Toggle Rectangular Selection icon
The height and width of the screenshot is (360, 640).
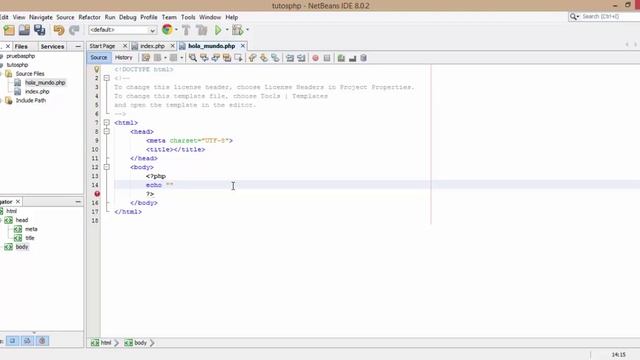pos(238,58)
